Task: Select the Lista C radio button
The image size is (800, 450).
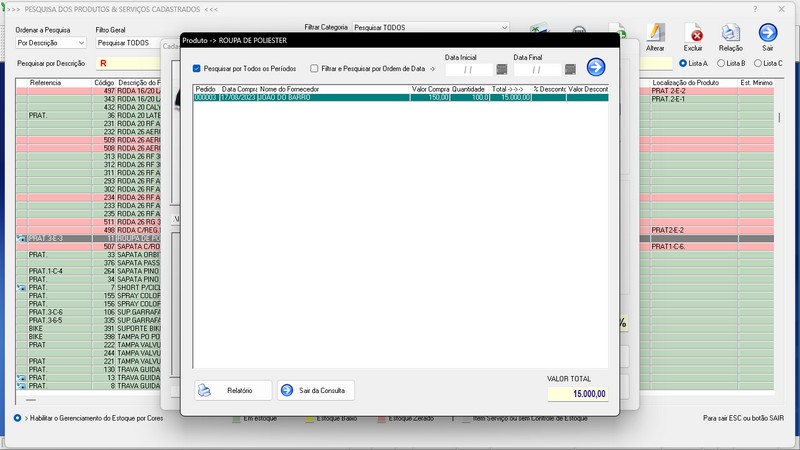Action: tap(758, 63)
